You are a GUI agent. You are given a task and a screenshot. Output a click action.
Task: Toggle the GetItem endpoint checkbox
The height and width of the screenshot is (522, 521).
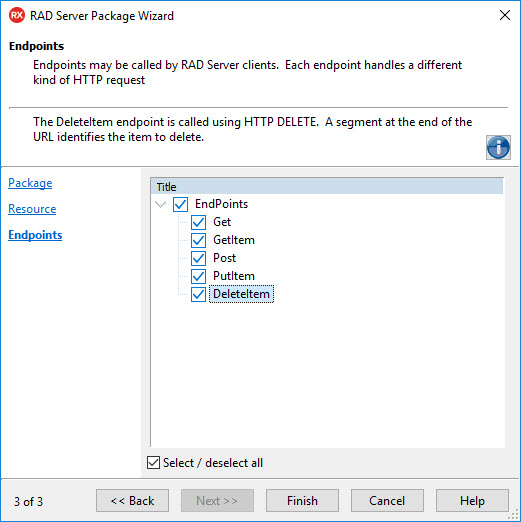(x=198, y=240)
